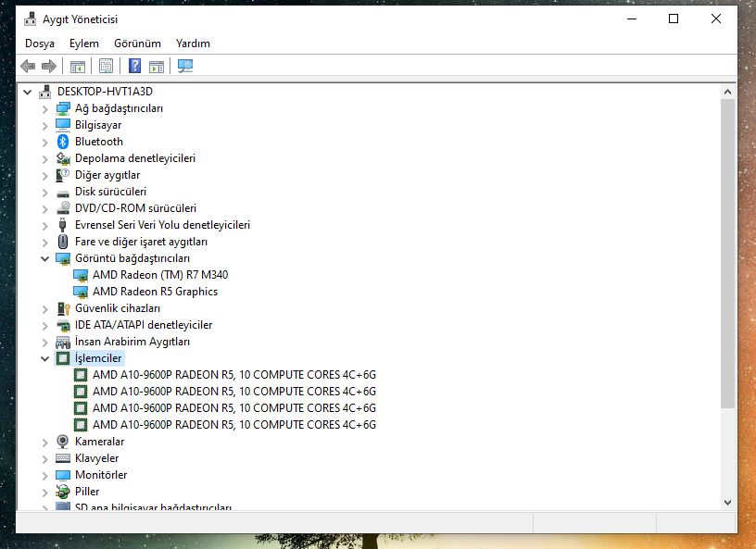Expand the Ağ bağdaştırıcıları category
The width and height of the screenshot is (756, 549).
pos(44,109)
